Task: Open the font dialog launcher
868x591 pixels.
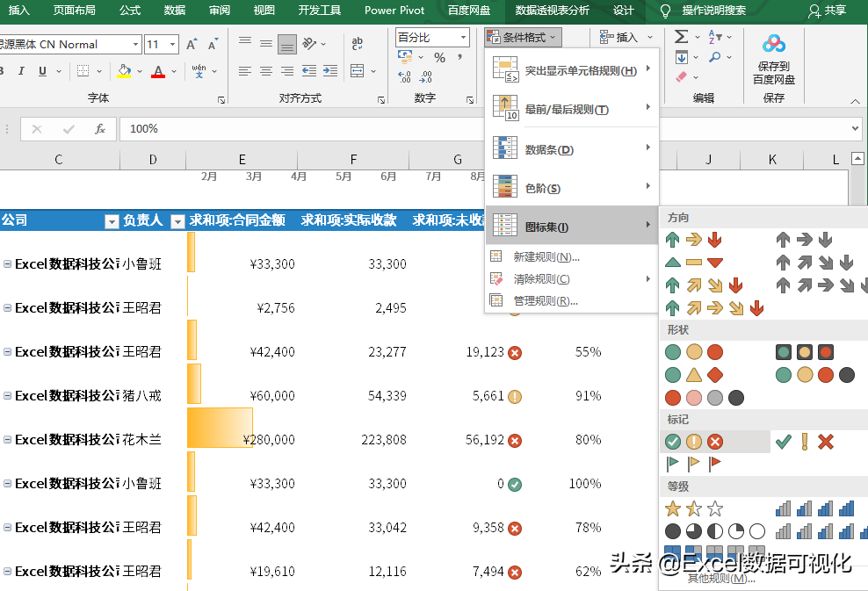Action: tap(221, 99)
